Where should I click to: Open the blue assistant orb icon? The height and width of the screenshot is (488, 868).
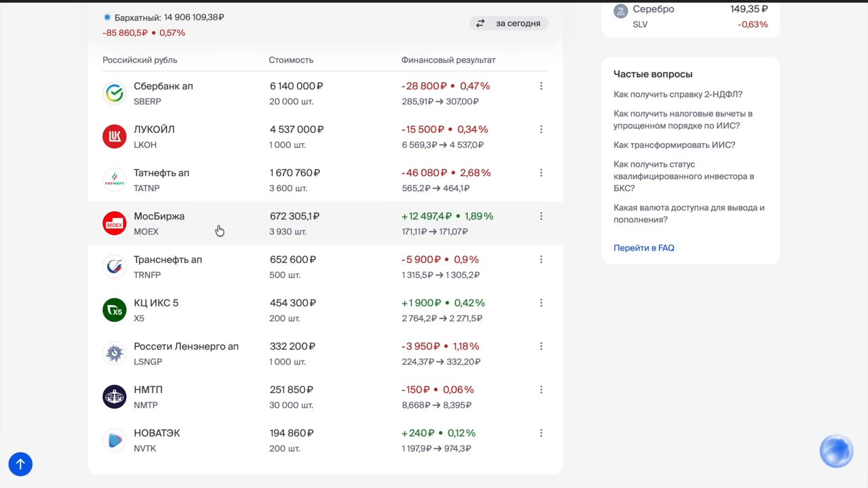pos(836,451)
